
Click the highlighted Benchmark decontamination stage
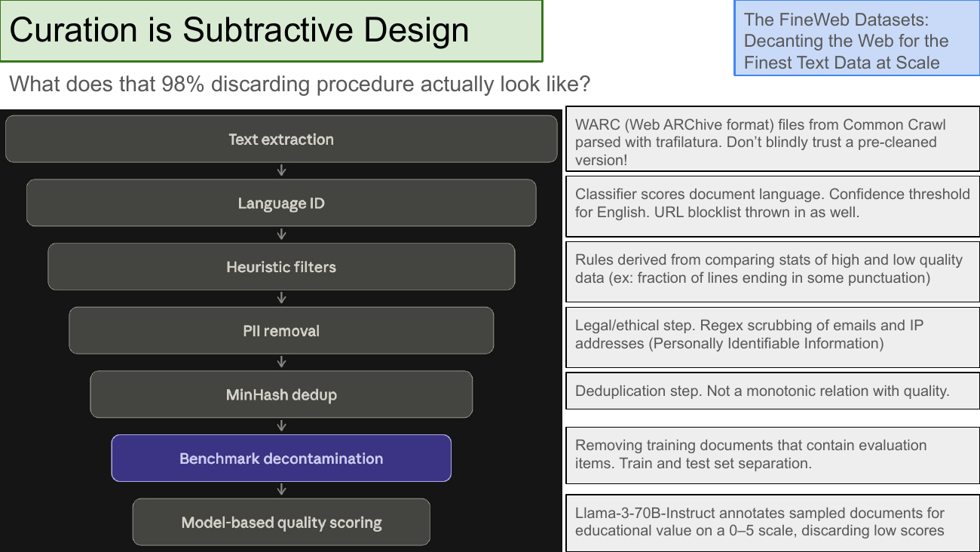coord(281,458)
